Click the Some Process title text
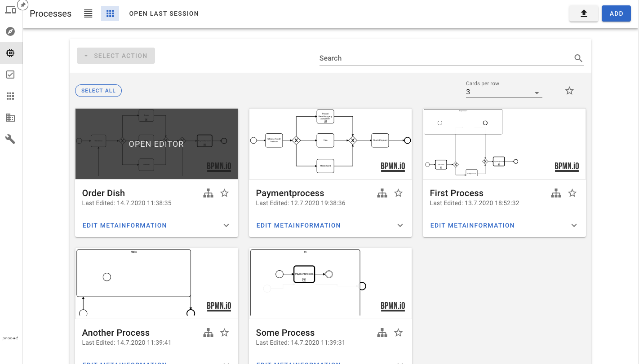 coord(285,333)
